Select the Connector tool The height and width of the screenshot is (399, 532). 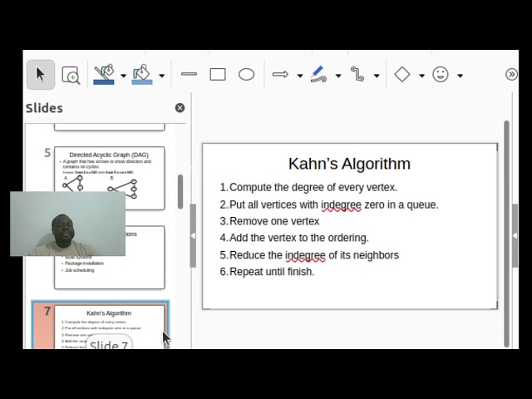357,74
